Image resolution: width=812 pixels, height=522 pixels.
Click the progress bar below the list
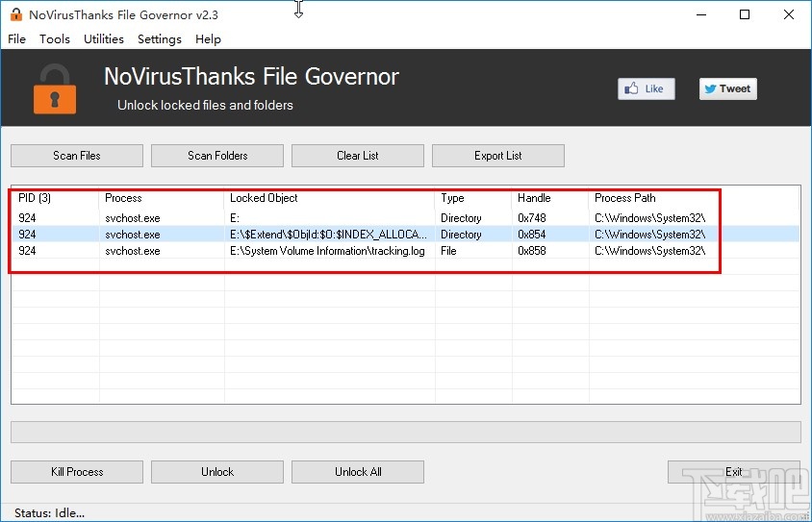pos(406,432)
